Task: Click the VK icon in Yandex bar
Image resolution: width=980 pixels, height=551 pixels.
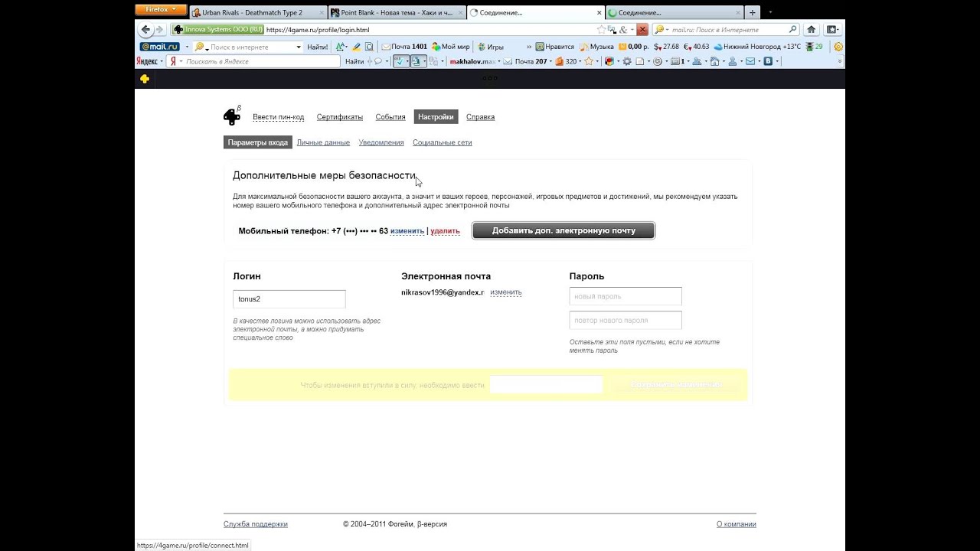Action: coord(768,61)
